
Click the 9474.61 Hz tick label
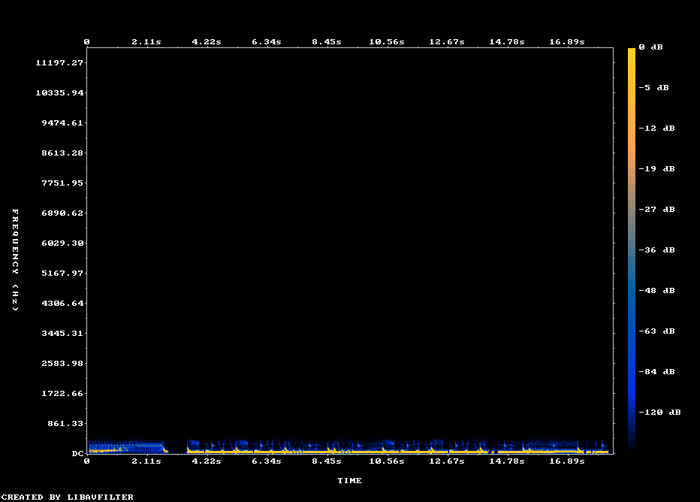tap(62, 123)
